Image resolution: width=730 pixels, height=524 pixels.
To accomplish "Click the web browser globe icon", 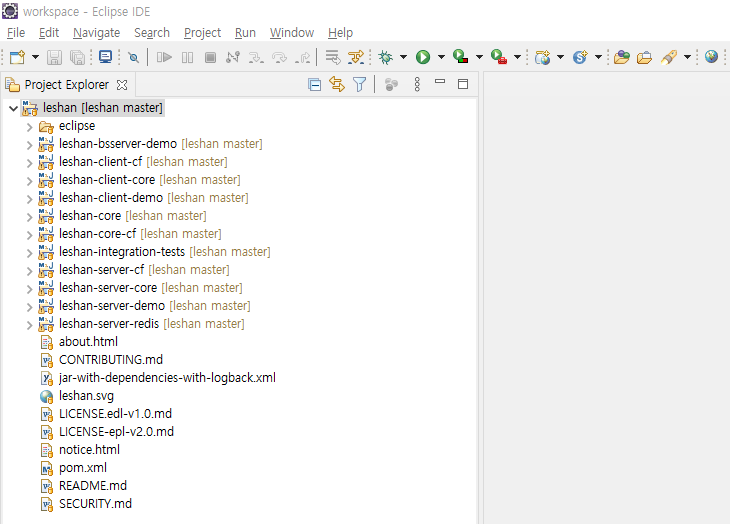I will [711, 57].
